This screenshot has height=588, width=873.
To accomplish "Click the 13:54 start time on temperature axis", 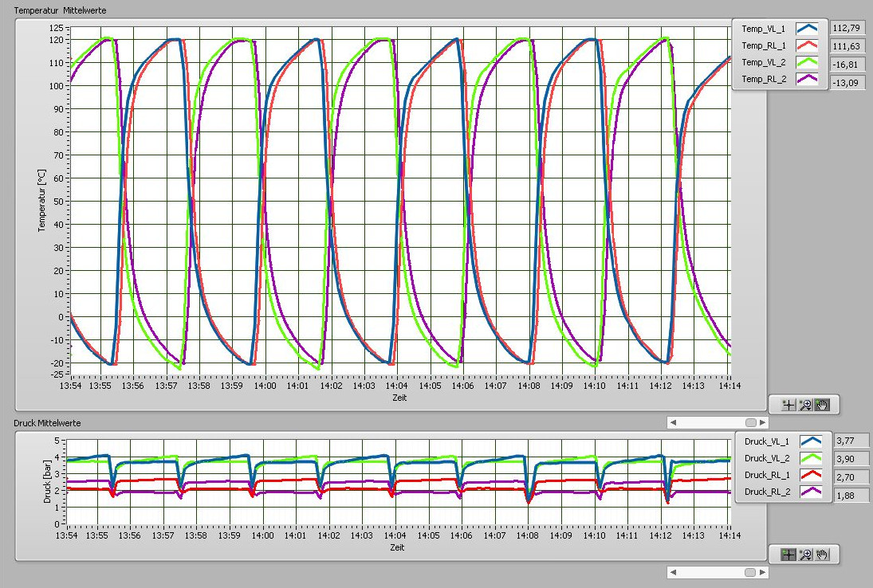I will pyautogui.click(x=71, y=386).
